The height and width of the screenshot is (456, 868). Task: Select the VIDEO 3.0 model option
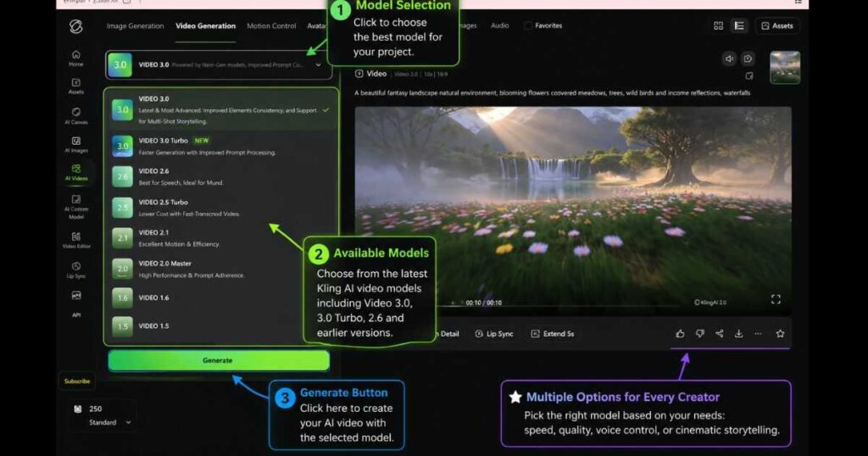pyautogui.click(x=221, y=109)
